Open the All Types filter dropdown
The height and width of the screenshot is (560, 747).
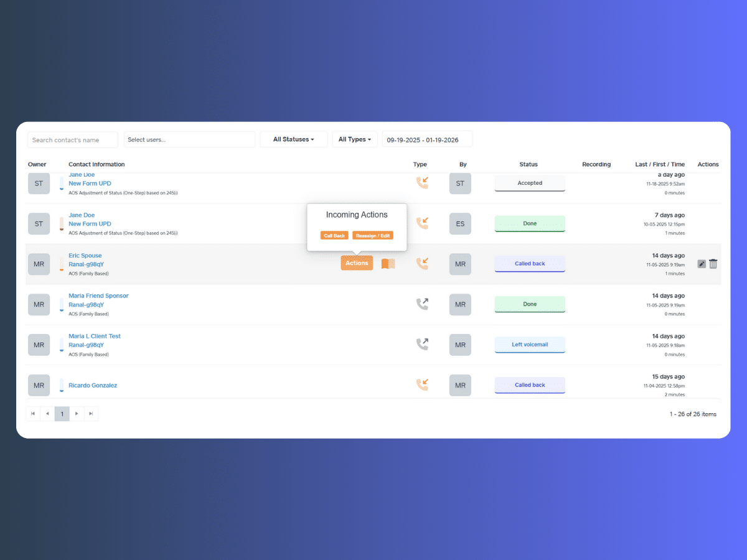354,139
